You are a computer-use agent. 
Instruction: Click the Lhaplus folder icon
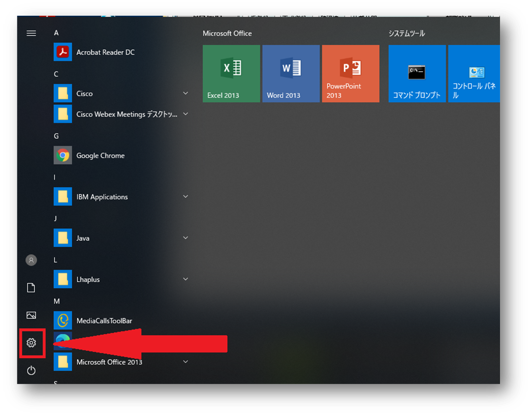point(63,279)
